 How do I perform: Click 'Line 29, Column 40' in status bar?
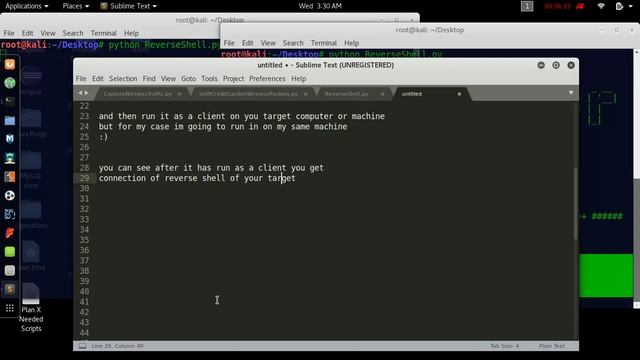tap(118, 346)
